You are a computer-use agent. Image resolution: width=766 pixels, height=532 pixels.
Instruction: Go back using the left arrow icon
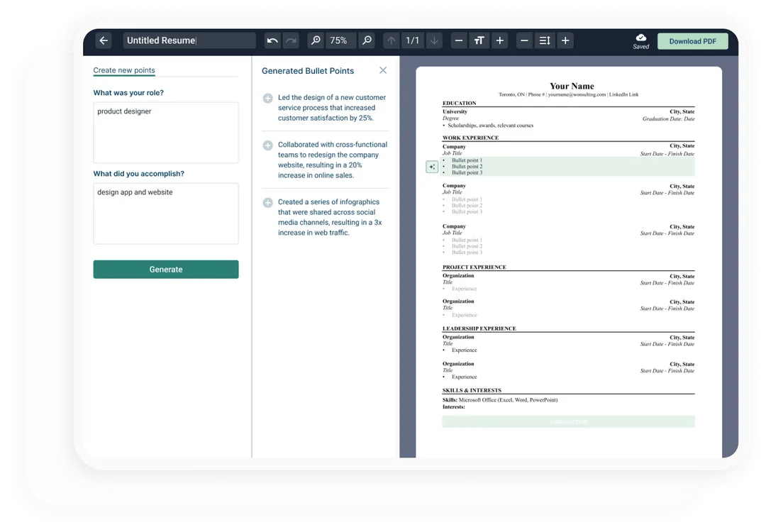coord(104,40)
